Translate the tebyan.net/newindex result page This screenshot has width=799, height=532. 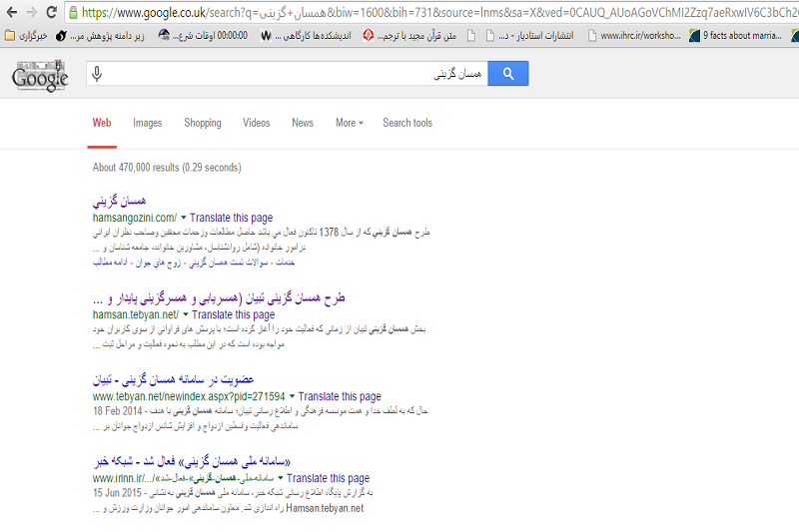[340, 396]
